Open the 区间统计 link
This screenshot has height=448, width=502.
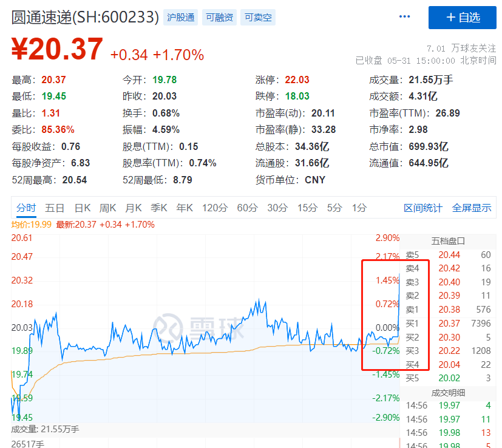tap(423, 208)
